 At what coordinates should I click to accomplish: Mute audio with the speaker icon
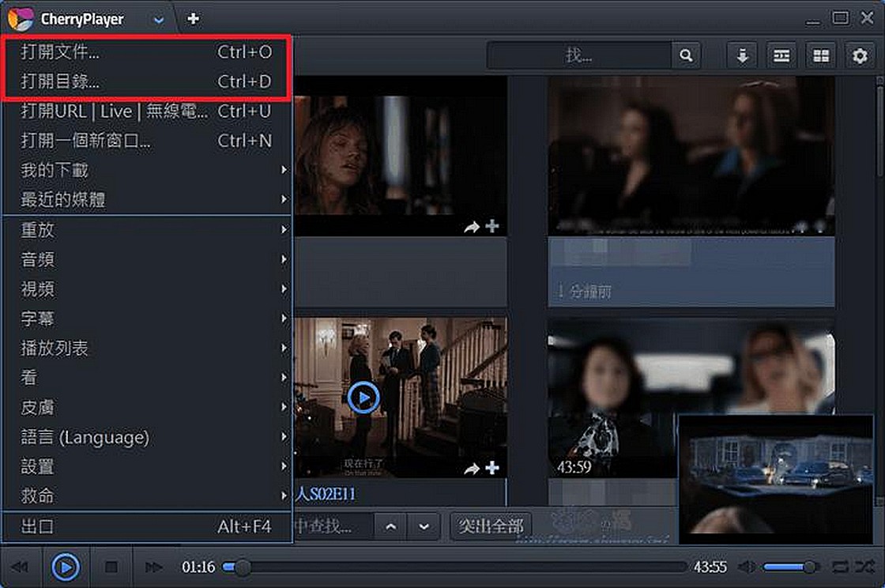(748, 567)
